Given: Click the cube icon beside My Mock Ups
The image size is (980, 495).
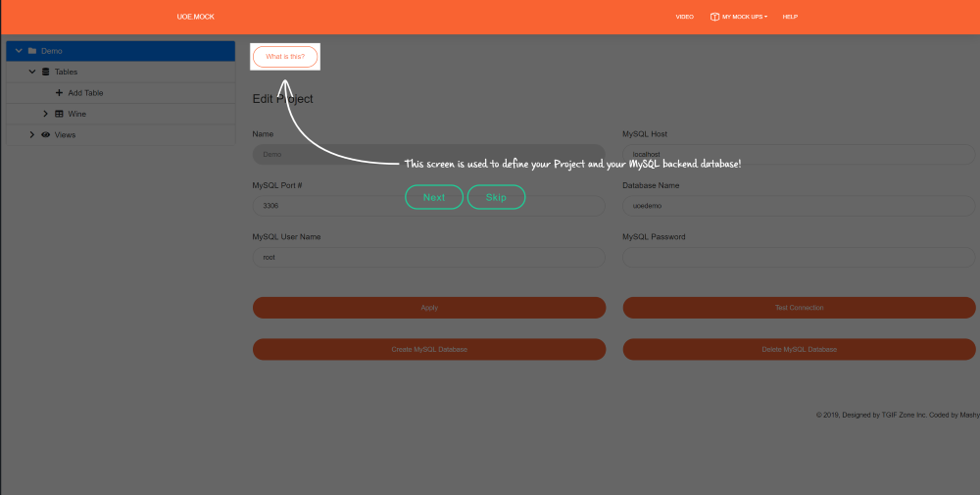Looking at the screenshot, I should [714, 17].
